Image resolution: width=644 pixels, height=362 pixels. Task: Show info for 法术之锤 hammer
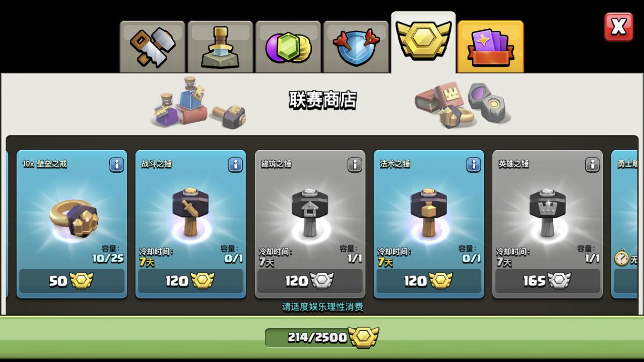pyautogui.click(x=474, y=165)
